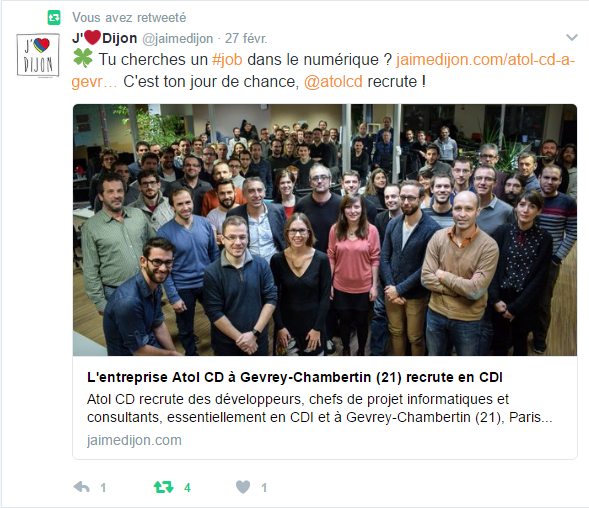This screenshot has width=589, height=508.
Task: Undo retweet via green retweet icon
Action: pos(163,487)
